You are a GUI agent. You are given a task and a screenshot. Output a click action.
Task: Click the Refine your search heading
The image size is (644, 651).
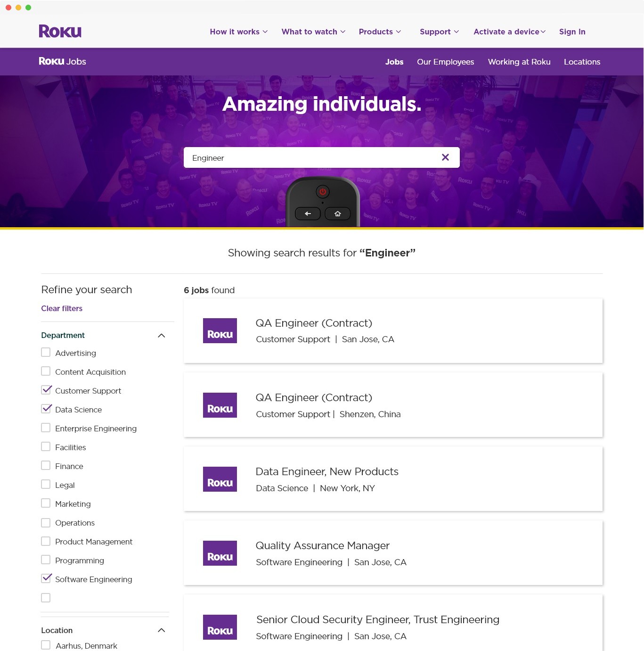87,289
